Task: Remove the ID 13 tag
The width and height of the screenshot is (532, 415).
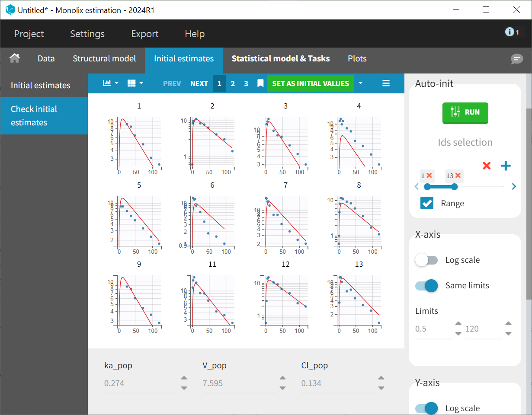Action: coord(458,176)
